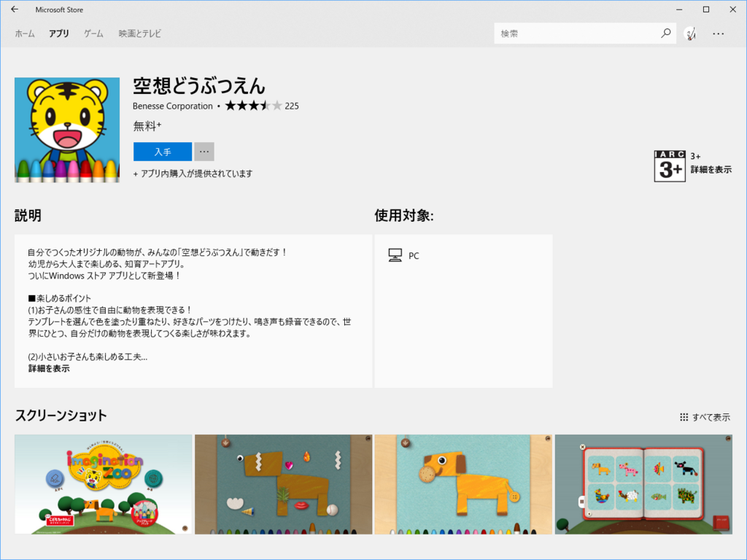Open the Imagination Zoo title screenshot
The width and height of the screenshot is (747, 560).
pyautogui.click(x=104, y=483)
